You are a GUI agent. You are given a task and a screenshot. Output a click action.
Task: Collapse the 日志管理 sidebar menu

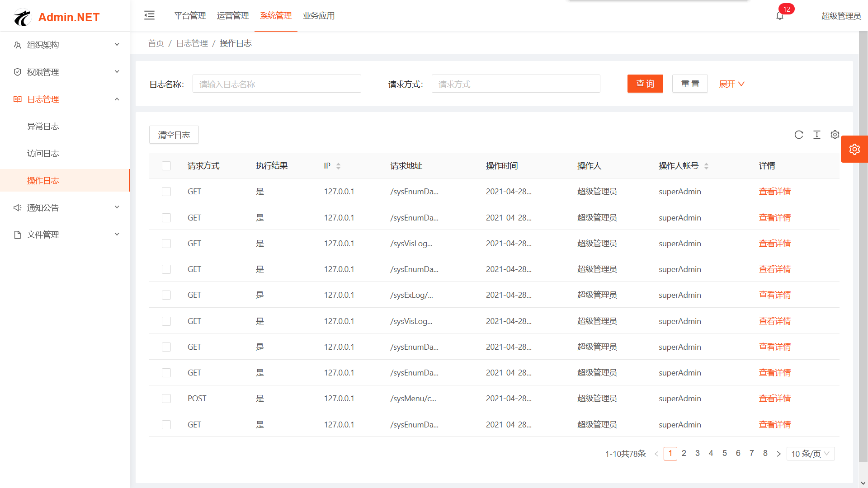point(65,99)
